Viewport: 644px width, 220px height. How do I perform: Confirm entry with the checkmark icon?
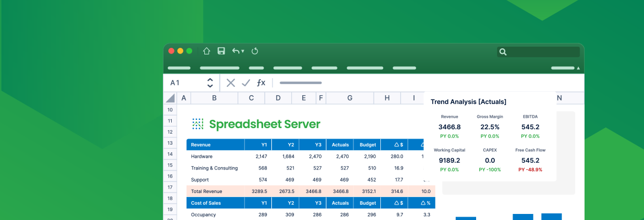click(x=246, y=83)
